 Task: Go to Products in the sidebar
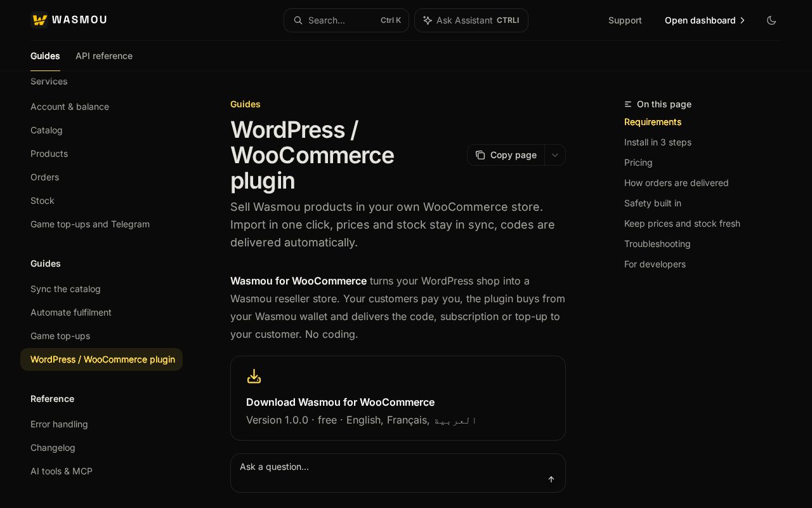point(49,154)
